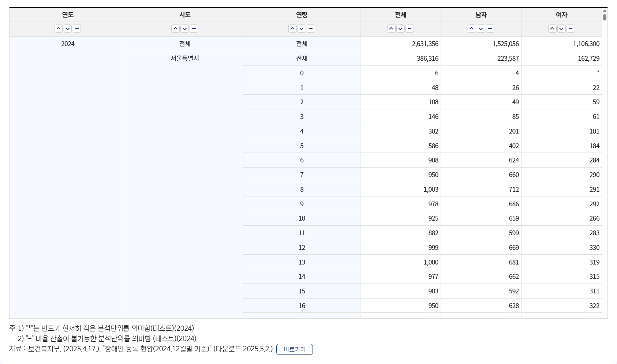The height and width of the screenshot is (364, 617).
Task: Sort the 여자 column ascending
Action: [x=551, y=29]
